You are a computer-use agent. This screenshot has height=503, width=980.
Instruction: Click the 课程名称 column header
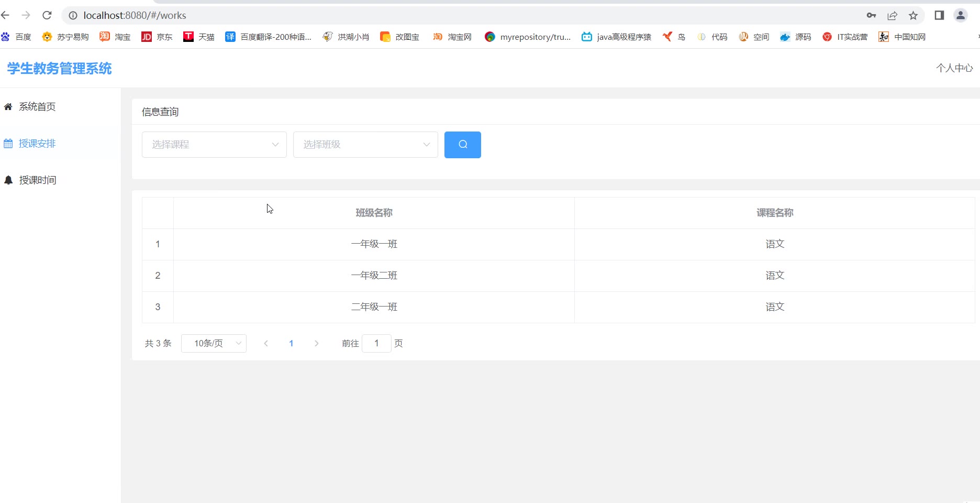point(775,213)
